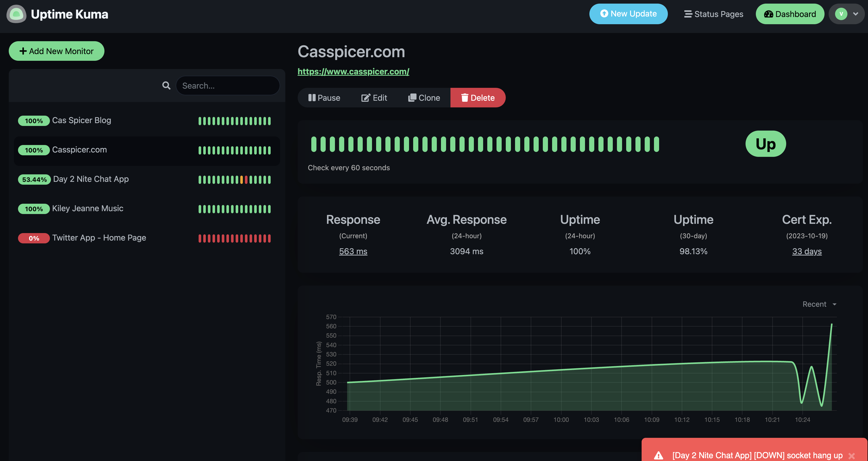Viewport: 868px width, 461px height.
Task: Pause the Casspicer.com monitor
Action: click(324, 98)
